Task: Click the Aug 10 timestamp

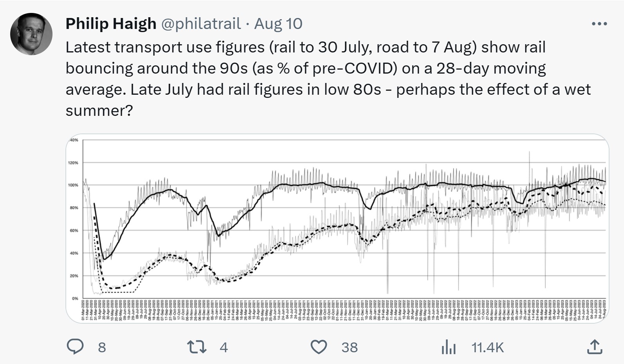Action: pos(278,24)
